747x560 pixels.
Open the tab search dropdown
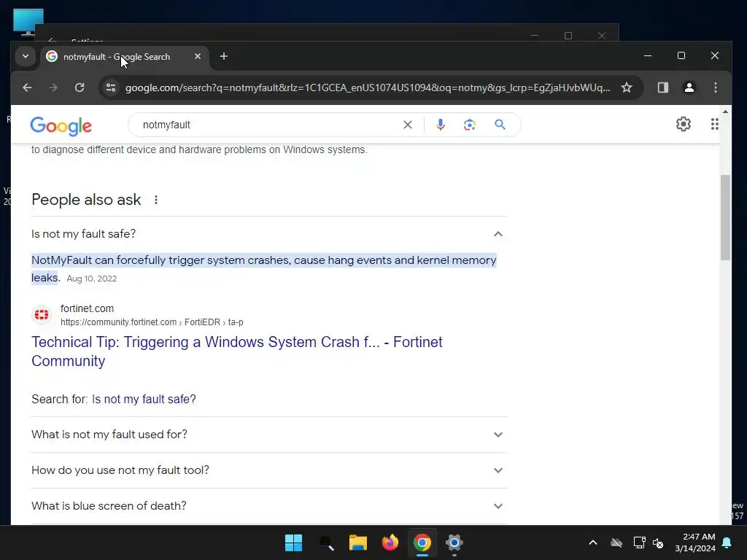(26, 56)
